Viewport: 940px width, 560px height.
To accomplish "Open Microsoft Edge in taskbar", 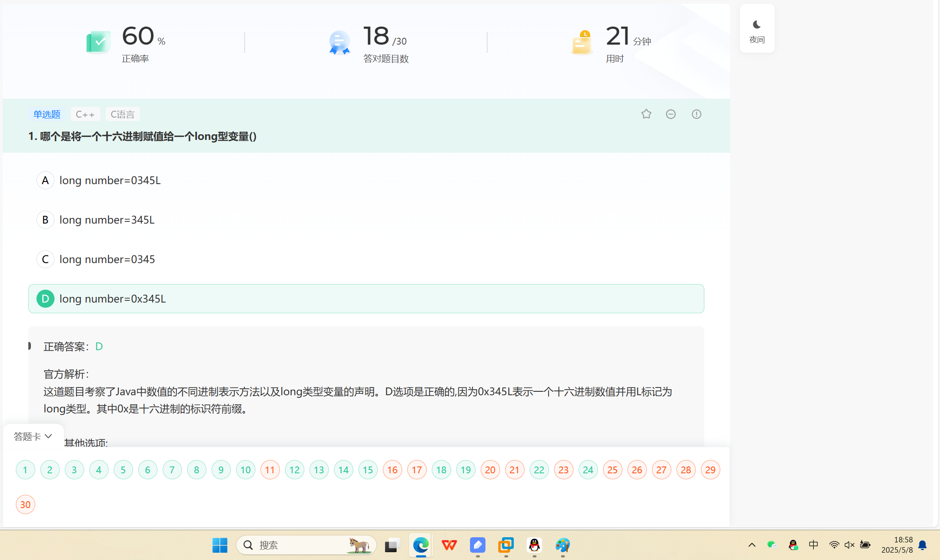I will pos(421,545).
